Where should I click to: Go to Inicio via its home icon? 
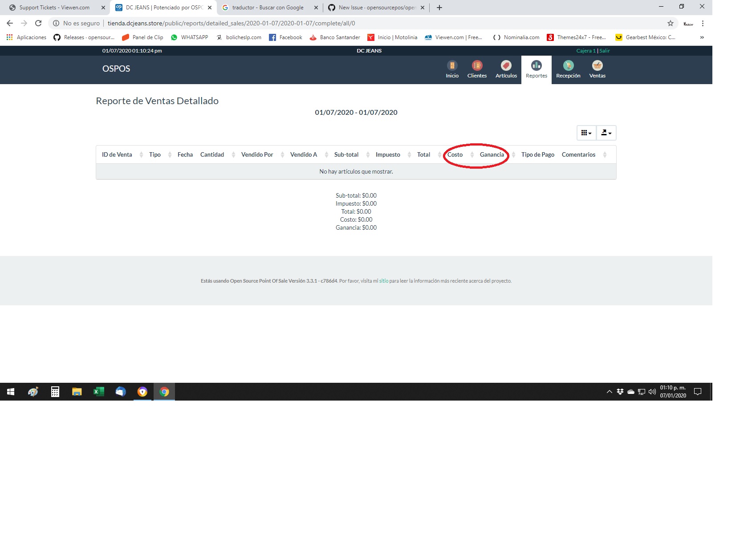click(452, 65)
